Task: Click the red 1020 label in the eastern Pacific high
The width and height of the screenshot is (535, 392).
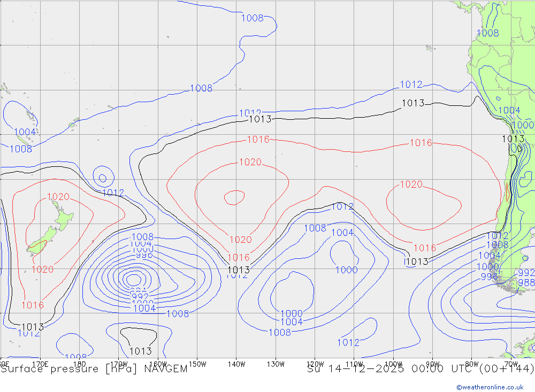Action: tap(411, 185)
